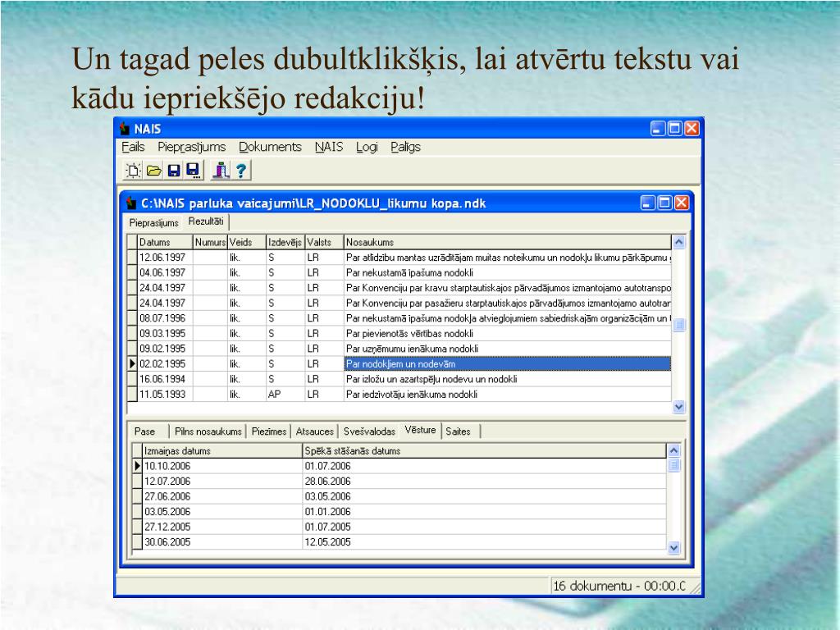840x630 pixels.
Task: Click the Save As floppy icon with dots
Action: point(194,171)
